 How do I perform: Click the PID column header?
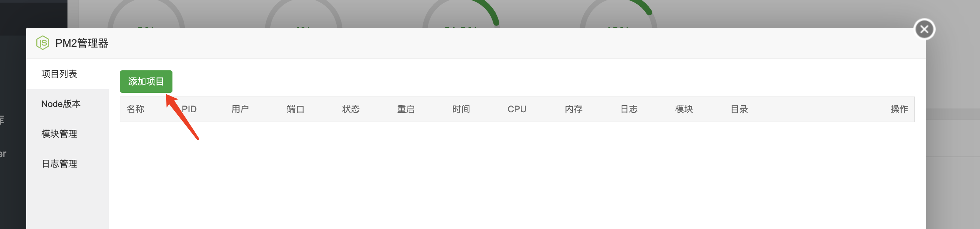click(x=189, y=109)
